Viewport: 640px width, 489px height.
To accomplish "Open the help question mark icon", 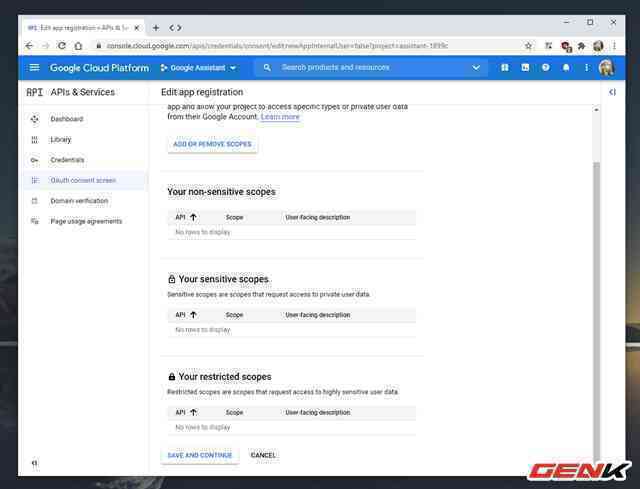I will pyautogui.click(x=546, y=68).
